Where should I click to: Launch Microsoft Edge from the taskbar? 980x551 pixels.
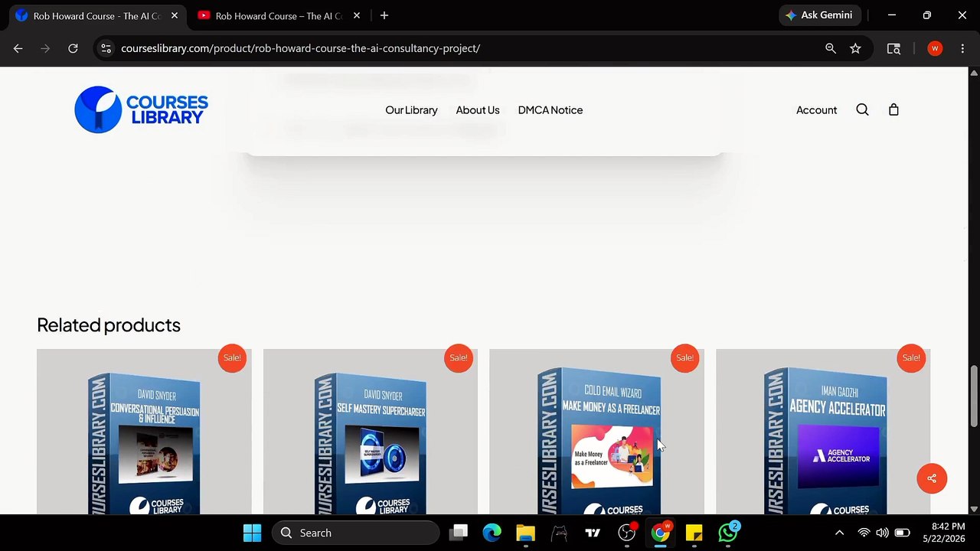492,533
